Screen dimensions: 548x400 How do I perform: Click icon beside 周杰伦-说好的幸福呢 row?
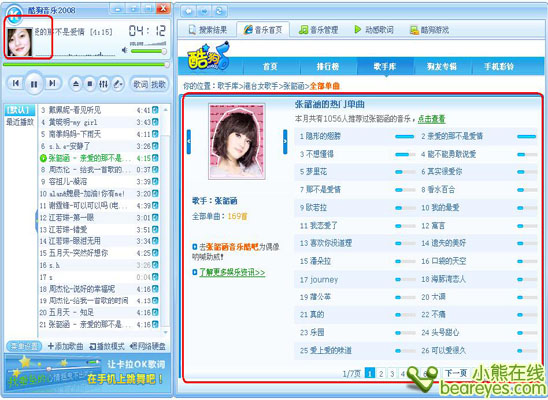(155, 289)
